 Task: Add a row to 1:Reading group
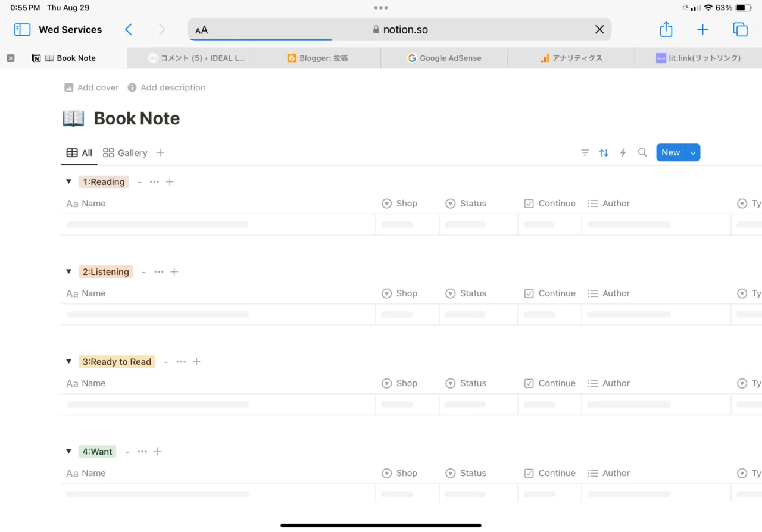pyautogui.click(x=170, y=182)
